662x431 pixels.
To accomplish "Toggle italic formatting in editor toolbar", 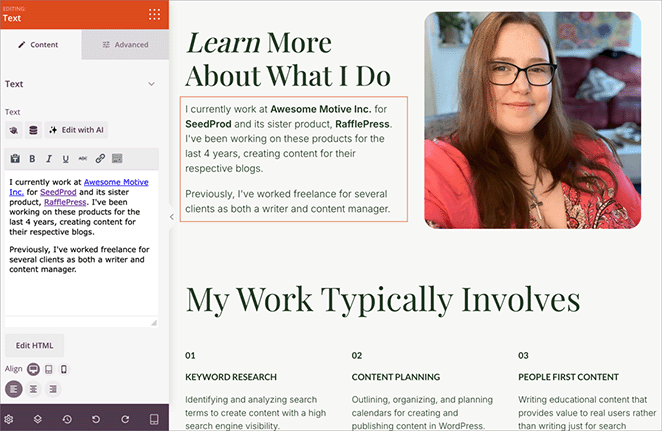I will [x=49, y=158].
